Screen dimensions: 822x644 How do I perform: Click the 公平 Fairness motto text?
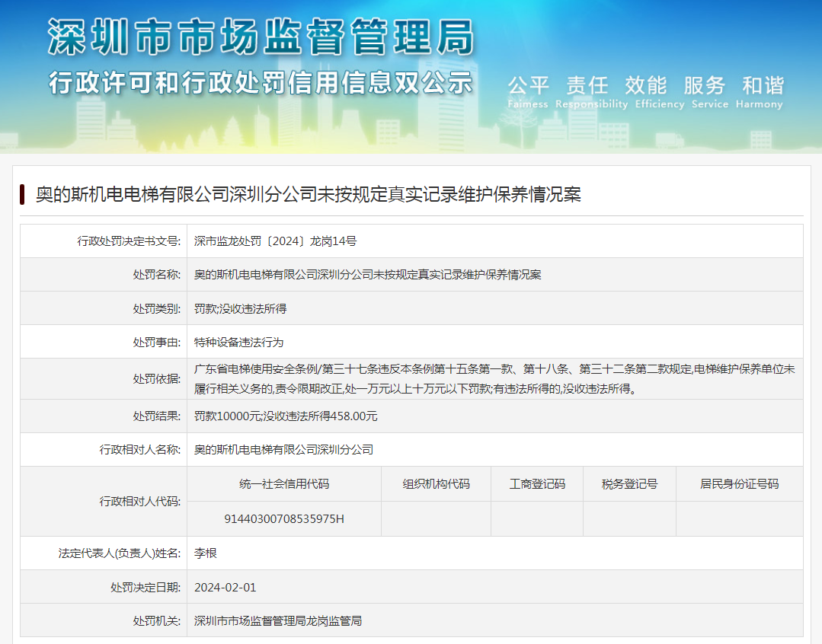528,91
